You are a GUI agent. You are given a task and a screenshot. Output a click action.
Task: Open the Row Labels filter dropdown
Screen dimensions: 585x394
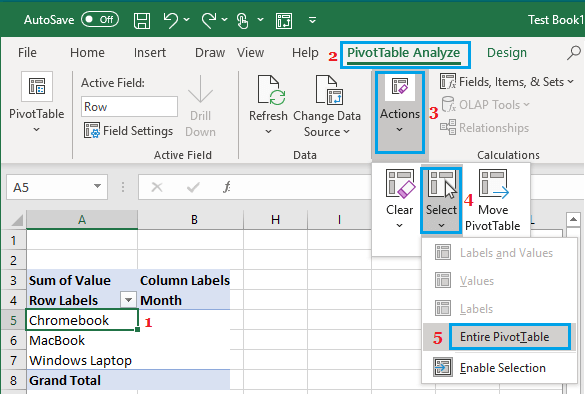coord(128,300)
